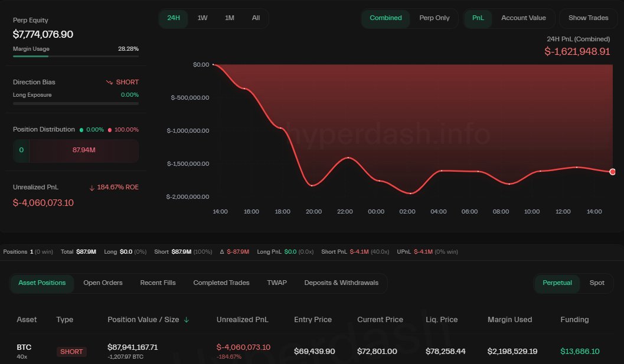Switch to Spot positions
Image resolution: width=624 pixels, height=364 pixels.
(597, 283)
